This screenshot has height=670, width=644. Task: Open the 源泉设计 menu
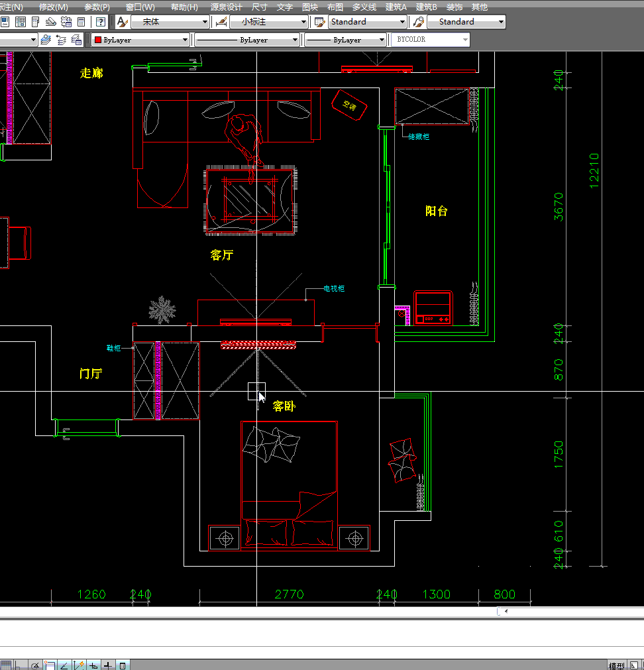(x=227, y=7)
